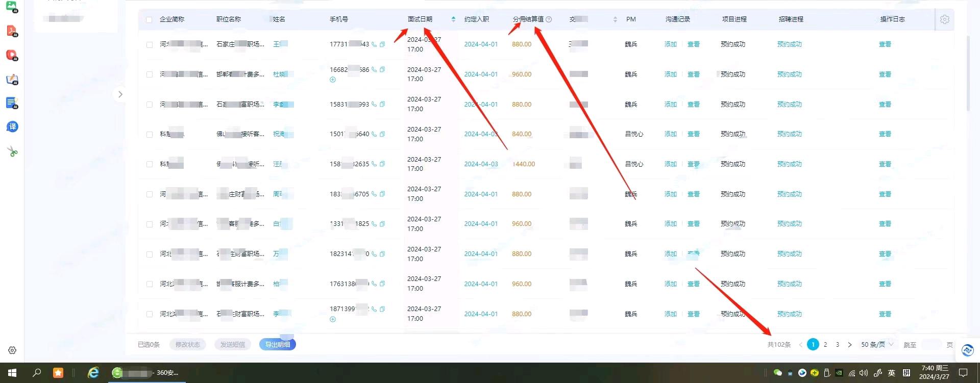The image size is (980, 383).
Task: Toggle 英 input language indicator
Action: coord(891,373)
